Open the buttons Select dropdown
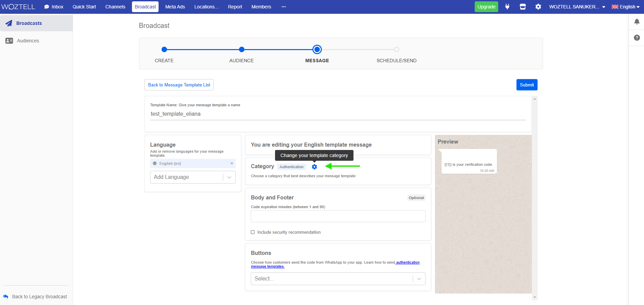Image resolution: width=644 pixels, height=305 pixels. click(x=338, y=279)
